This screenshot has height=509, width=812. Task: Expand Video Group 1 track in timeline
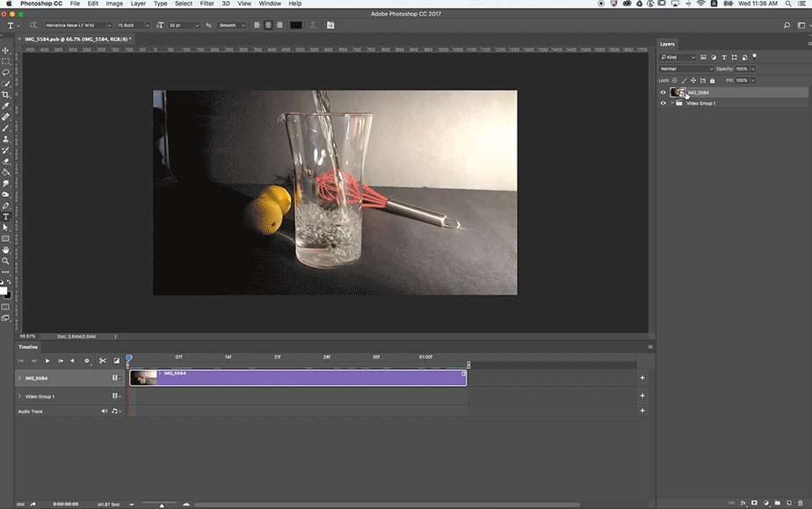click(x=19, y=396)
